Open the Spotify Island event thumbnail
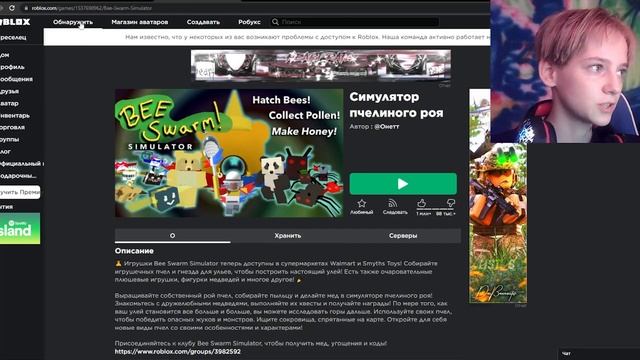640x360 pixels. tap(20, 229)
